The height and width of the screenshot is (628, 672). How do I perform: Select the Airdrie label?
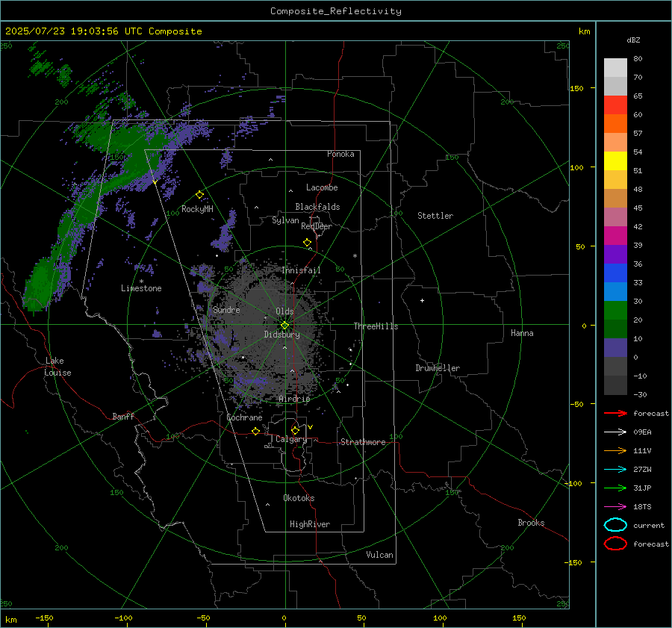coord(294,399)
